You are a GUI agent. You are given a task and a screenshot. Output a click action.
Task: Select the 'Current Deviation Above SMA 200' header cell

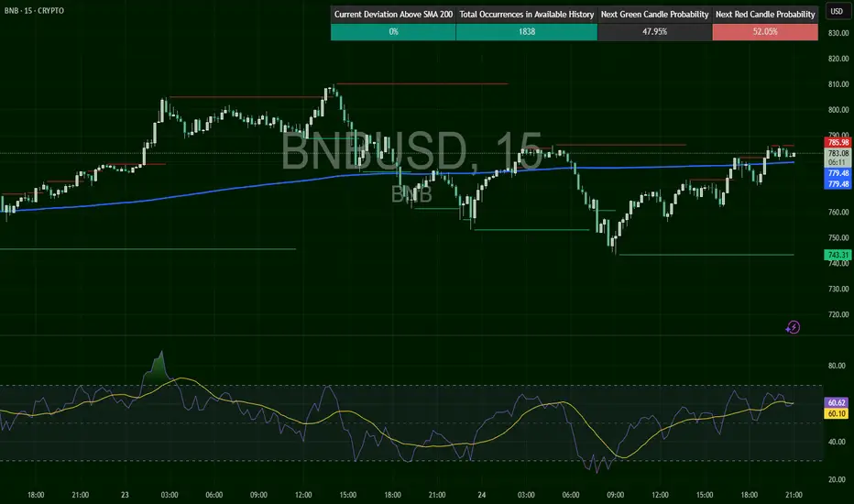coord(393,14)
